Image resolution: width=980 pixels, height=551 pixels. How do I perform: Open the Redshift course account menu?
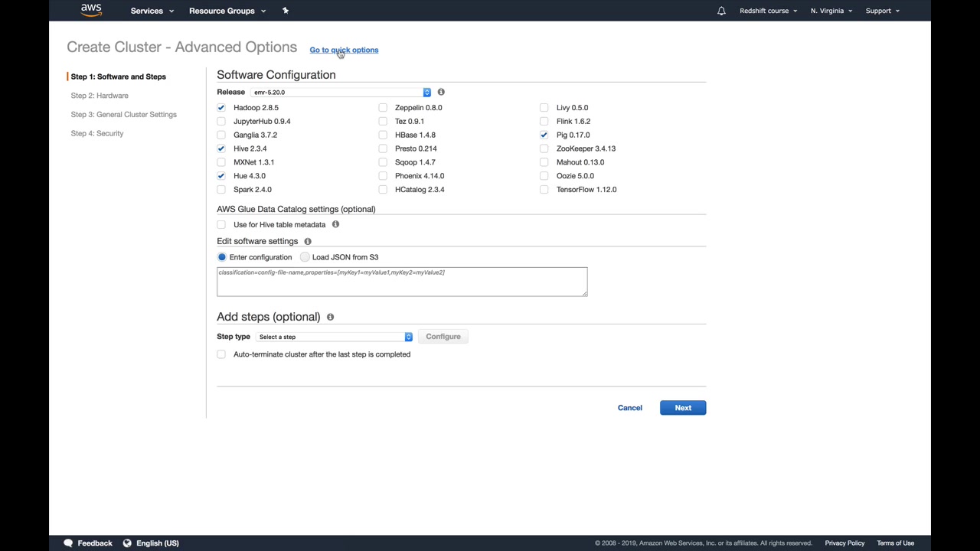point(768,11)
